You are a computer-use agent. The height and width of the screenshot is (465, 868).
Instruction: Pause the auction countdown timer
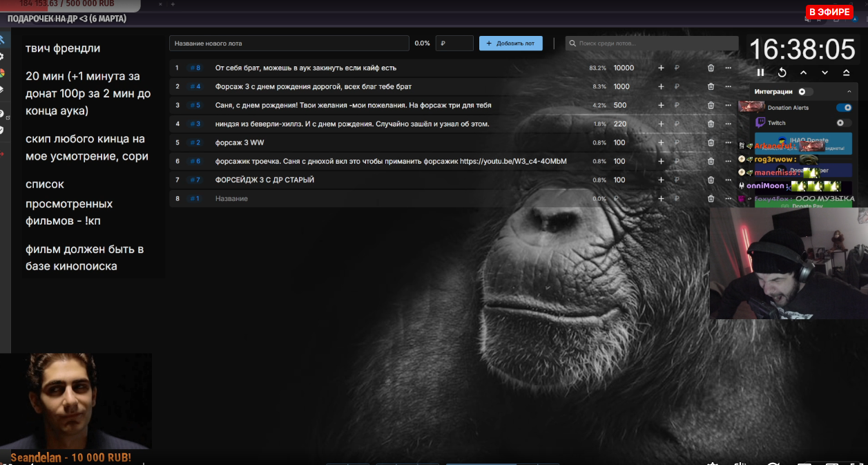[760, 73]
